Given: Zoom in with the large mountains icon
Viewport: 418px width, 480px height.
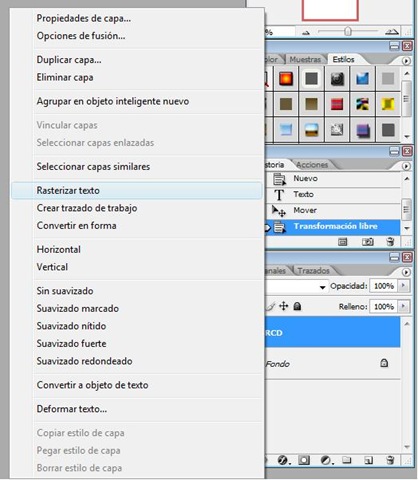Looking at the screenshot, I should point(392,32).
